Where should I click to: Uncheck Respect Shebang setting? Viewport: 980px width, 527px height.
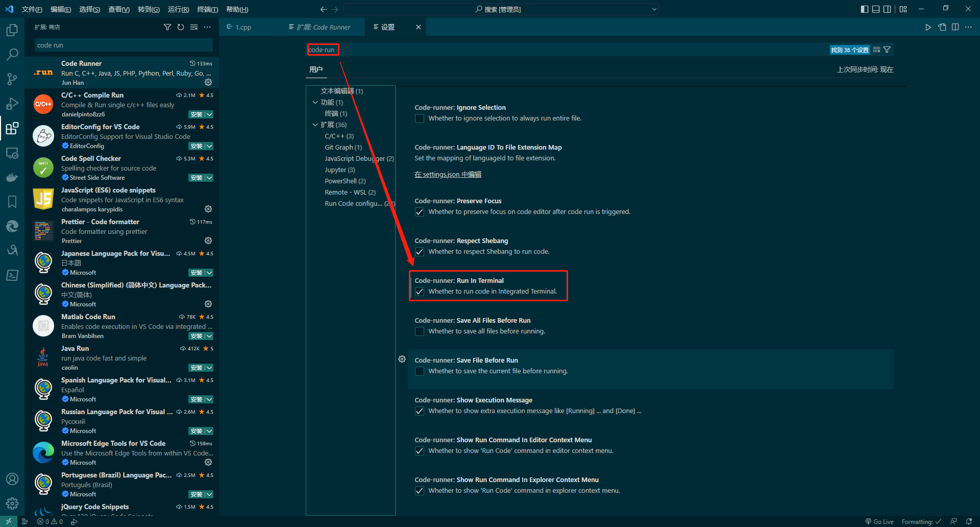click(420, 252)
